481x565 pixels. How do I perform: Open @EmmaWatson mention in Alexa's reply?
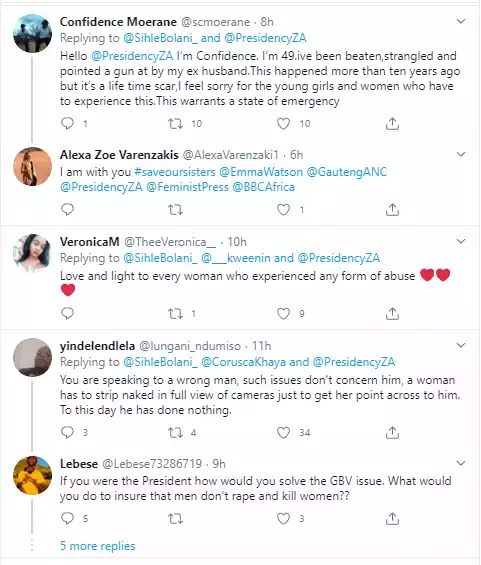point(261,172)
